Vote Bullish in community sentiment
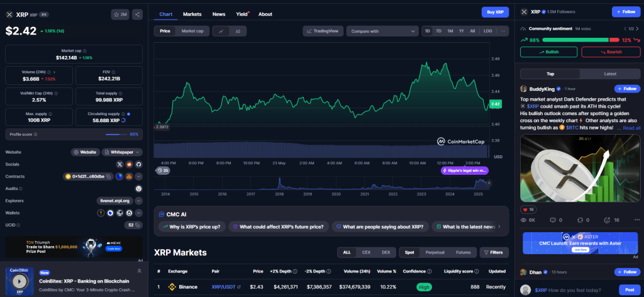This screenshot has width=644, height=297. (548, 52)
